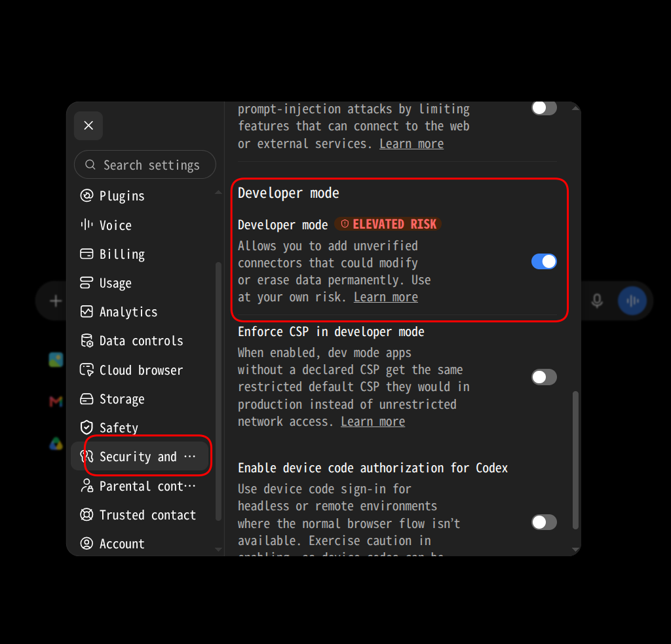Click the Cloud browser icon
The image size is (671, 644).
point(86,369)
